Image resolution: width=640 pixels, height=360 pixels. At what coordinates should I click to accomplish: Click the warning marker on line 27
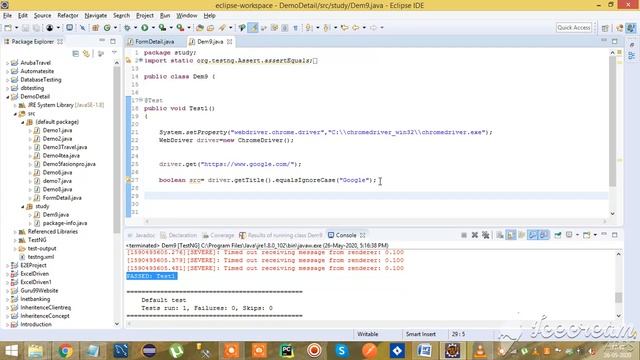pyautogui.click(x=128, y=180)
